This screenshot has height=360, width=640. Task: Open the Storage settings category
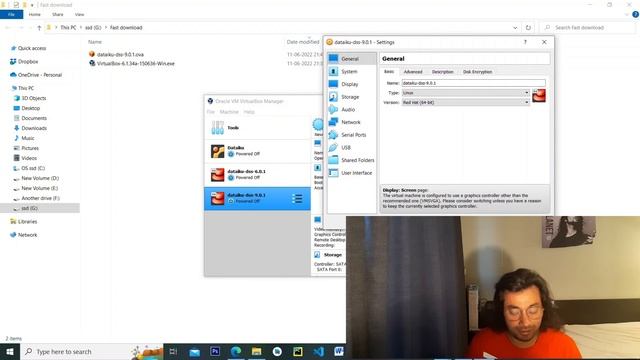tap(351, 97)
